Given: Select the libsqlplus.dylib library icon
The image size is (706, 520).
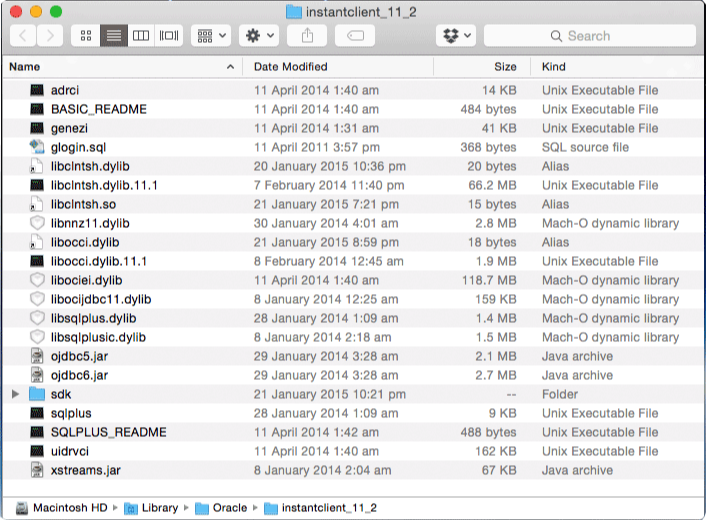Looking at the screenshot, I should pyautogui.click(x=37, y=318).
